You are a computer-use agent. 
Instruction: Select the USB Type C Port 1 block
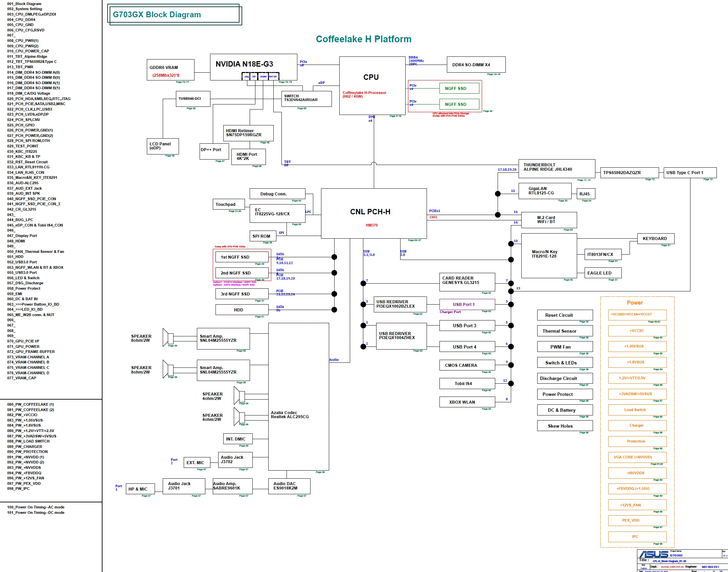690,172
